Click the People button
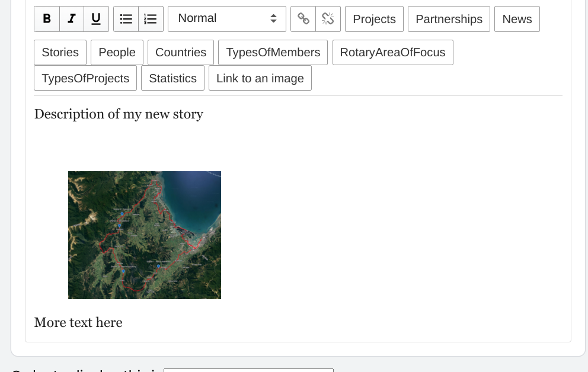 (x=117, y=53)
